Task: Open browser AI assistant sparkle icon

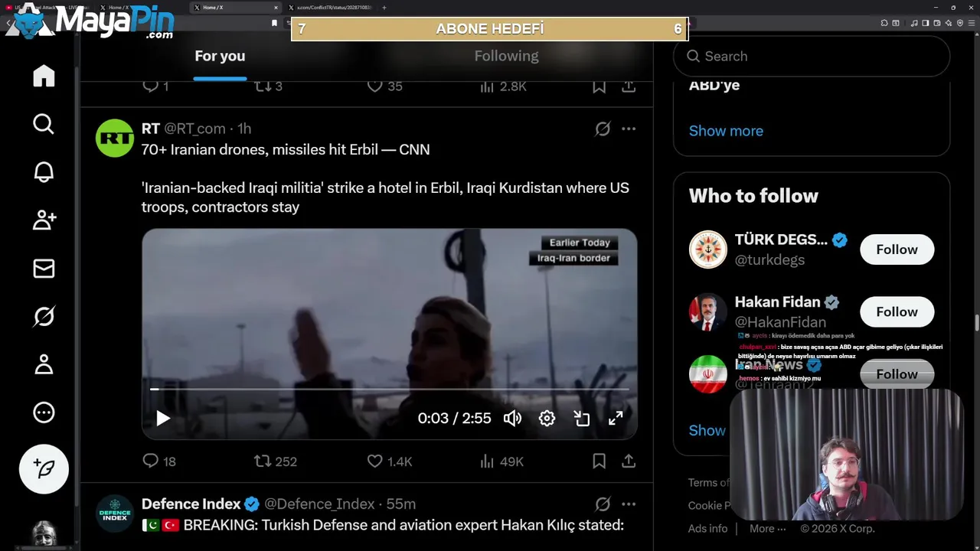Action: click(949, 23)
